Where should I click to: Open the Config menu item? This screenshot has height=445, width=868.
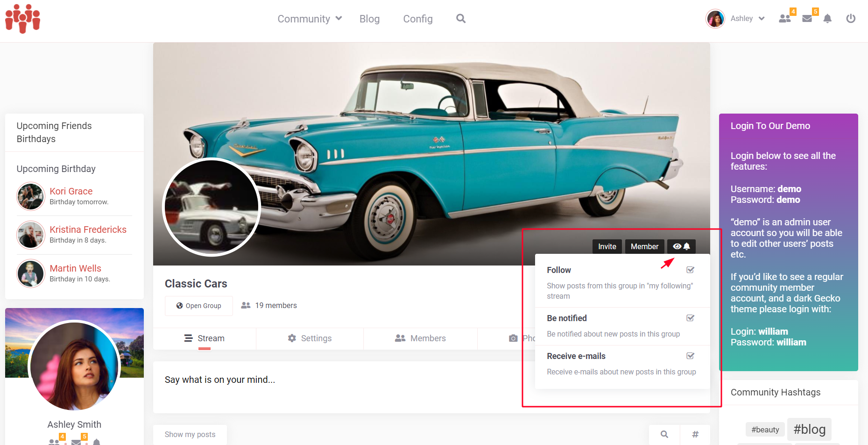click(418, 19)
